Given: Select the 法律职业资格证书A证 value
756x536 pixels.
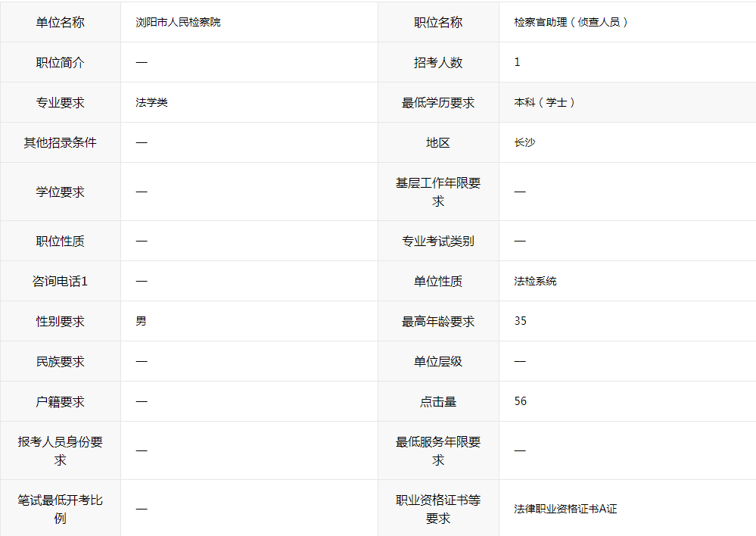Looking at the screenshot, I should [565, 509].
